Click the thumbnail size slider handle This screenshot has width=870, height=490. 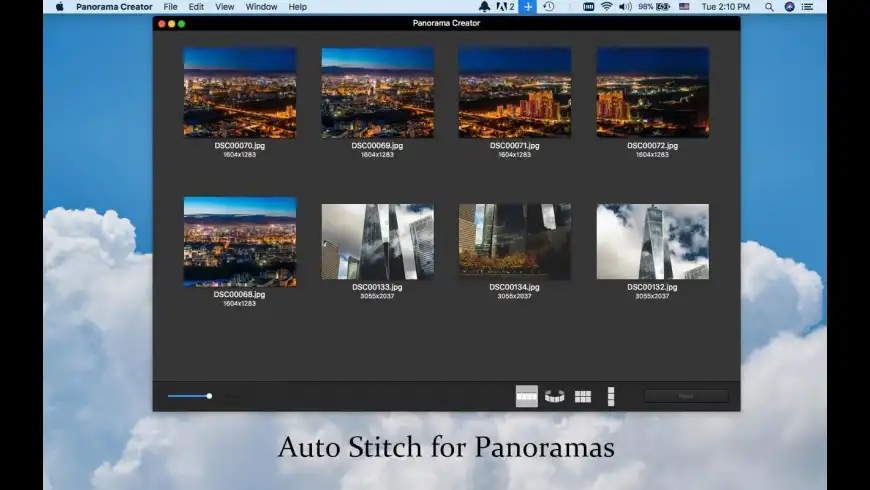tap(209, 396)
